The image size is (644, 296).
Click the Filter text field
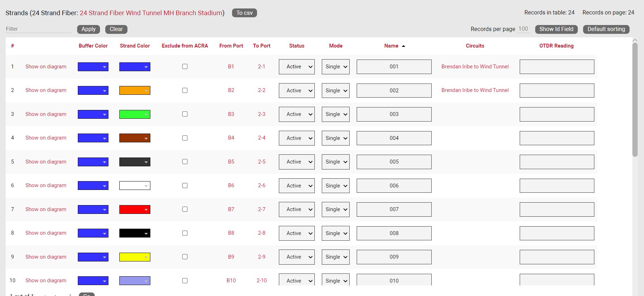[x=39, y=29]
